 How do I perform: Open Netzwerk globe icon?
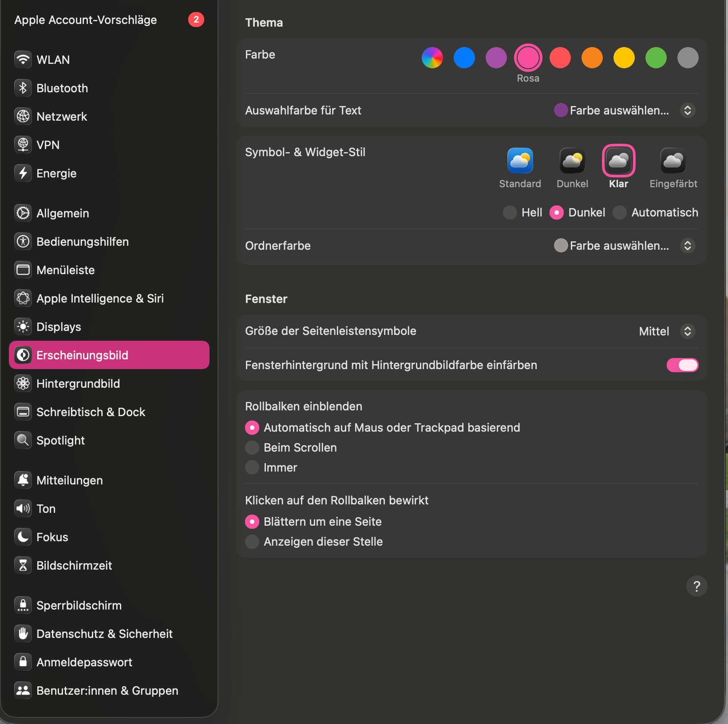[23, 117]
